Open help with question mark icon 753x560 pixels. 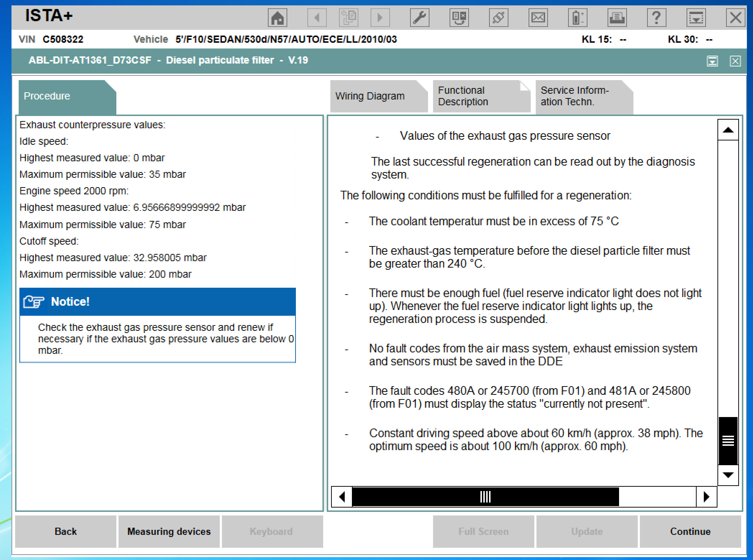pos(656,18)
